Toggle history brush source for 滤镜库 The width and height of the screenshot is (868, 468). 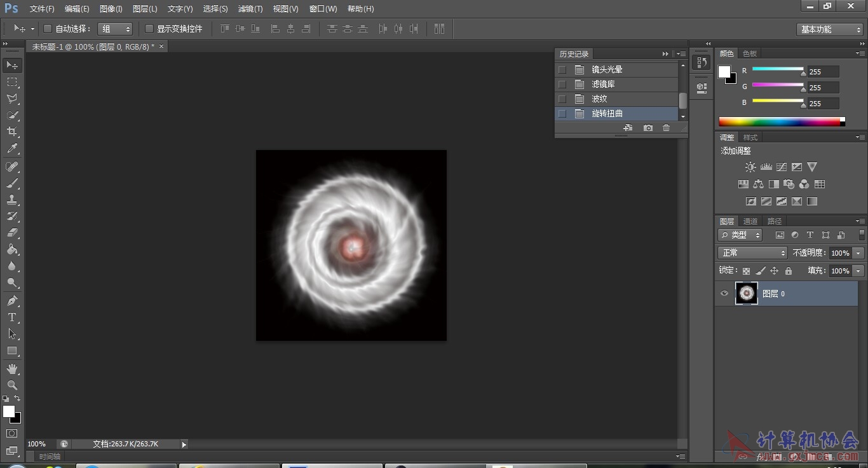[x=562, y=84]
